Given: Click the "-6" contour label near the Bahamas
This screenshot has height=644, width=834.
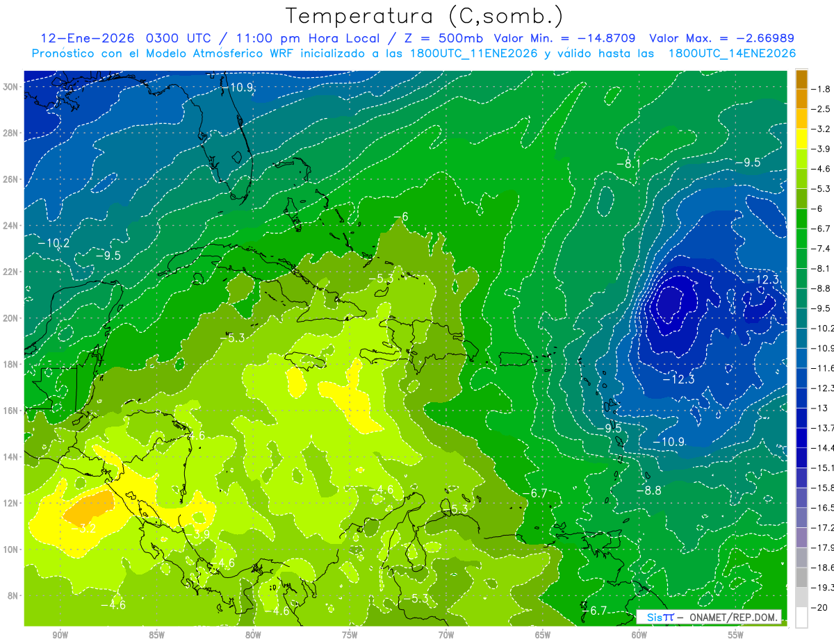Looking at the screenshot, I should 401,217.
